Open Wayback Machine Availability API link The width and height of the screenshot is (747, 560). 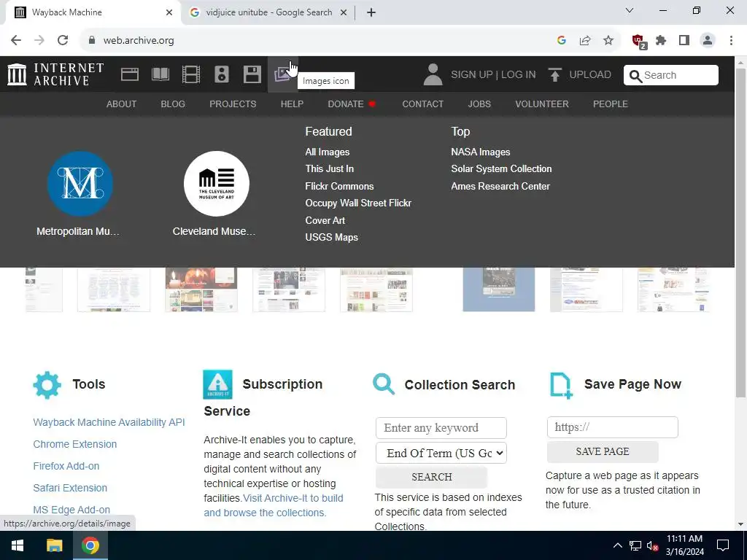point(109,422)
